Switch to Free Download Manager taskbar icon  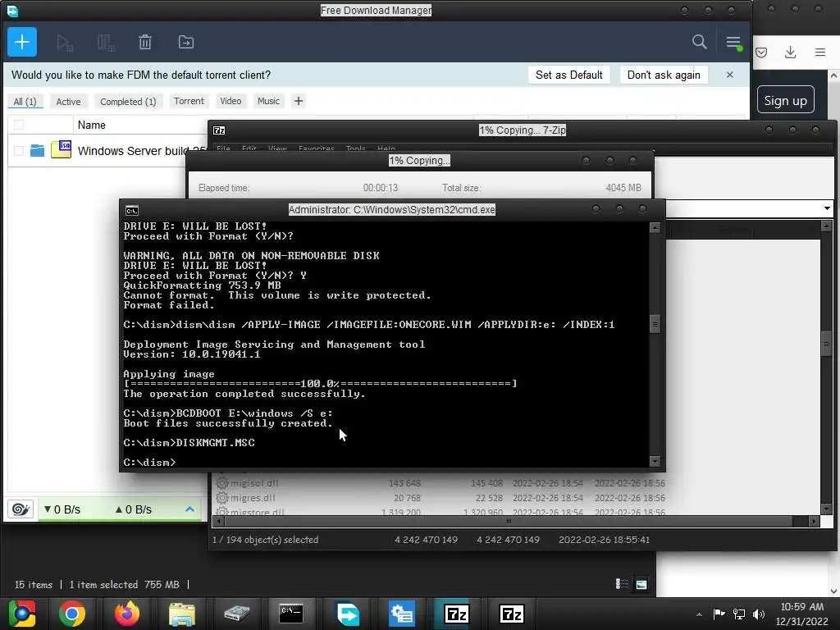point(347,614)
